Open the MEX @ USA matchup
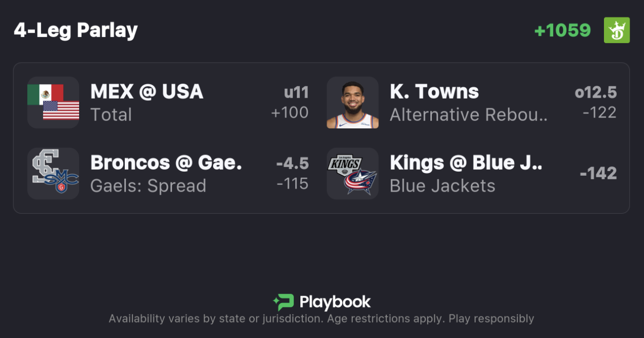 click(147, 92)
